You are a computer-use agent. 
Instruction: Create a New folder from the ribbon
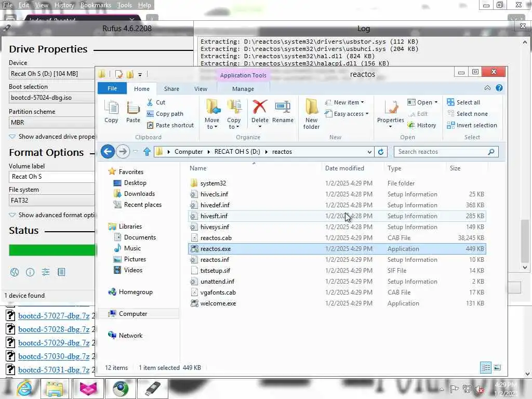[x=311, y=114]
